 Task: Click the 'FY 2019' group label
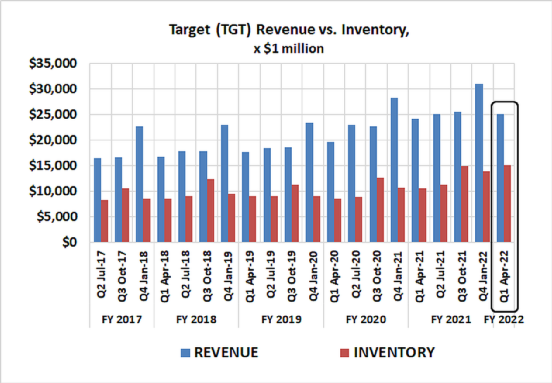[281, 319]
